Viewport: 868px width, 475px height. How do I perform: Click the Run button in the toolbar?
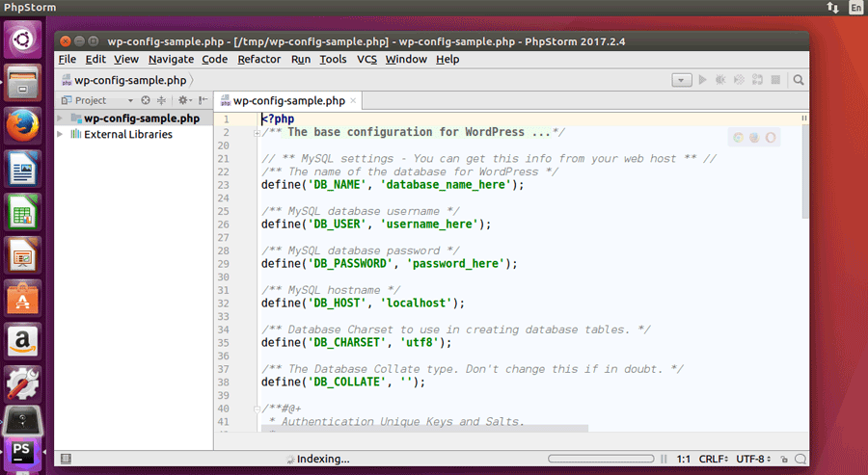pyautogui.click(x=702, y=80)
